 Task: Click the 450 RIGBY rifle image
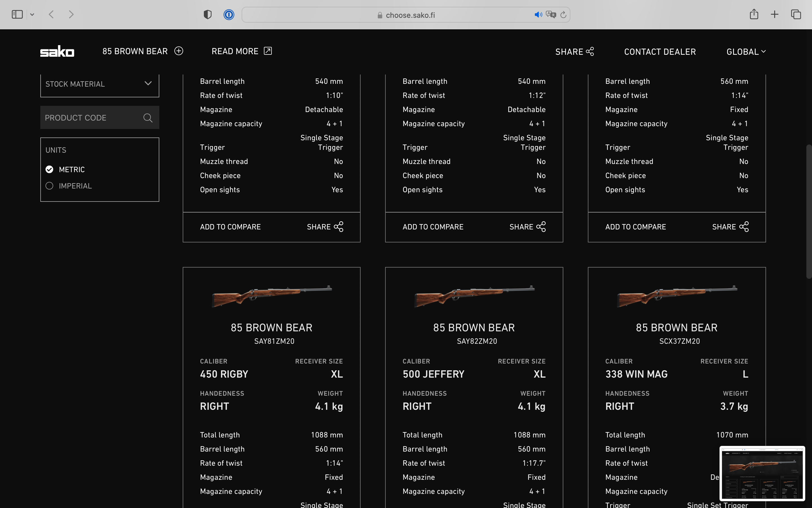272,296
